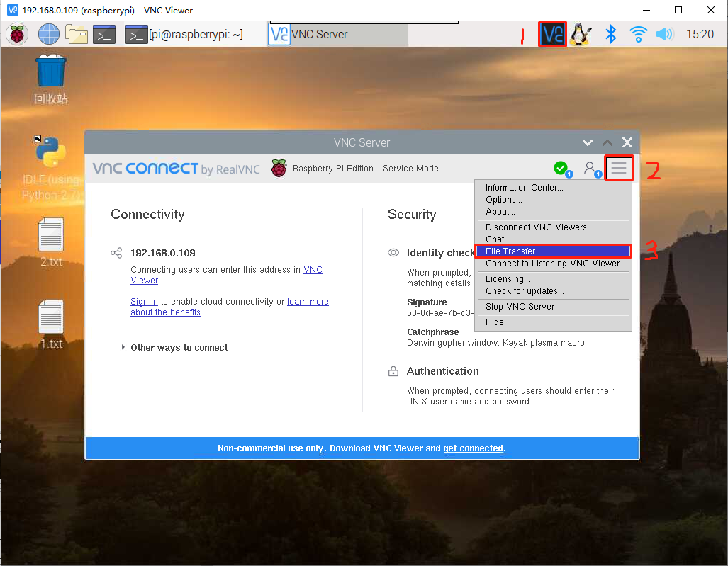Open the volume control speaker icon

pyautogui.click(x=665, y=34)
